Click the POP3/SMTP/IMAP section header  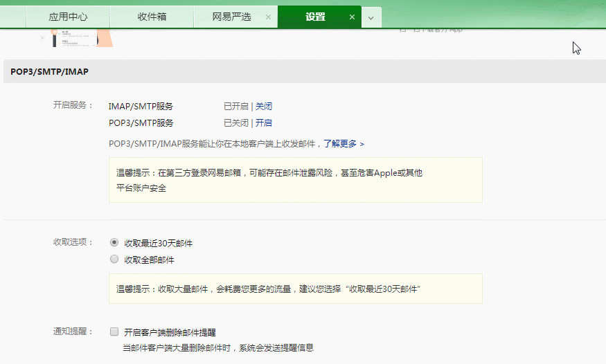[49, 71]
